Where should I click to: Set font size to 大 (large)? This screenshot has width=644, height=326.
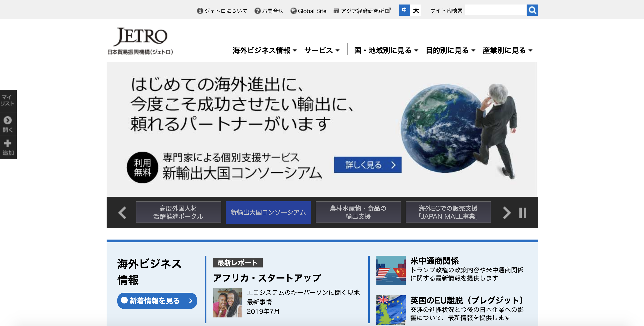coord(416,10)
